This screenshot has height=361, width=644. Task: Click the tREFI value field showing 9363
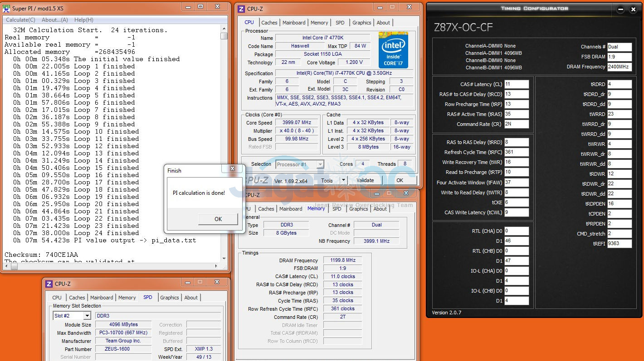click(619, 243)
